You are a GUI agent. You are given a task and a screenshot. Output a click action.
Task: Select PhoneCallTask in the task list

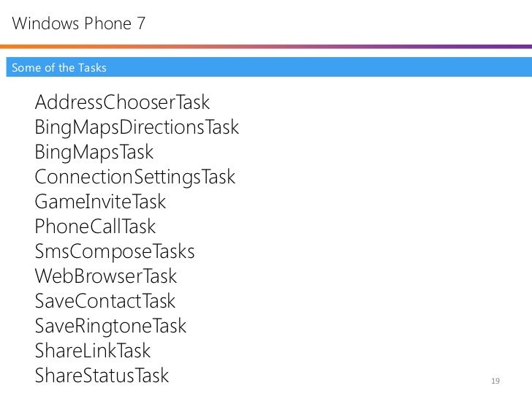pos(95,227)
